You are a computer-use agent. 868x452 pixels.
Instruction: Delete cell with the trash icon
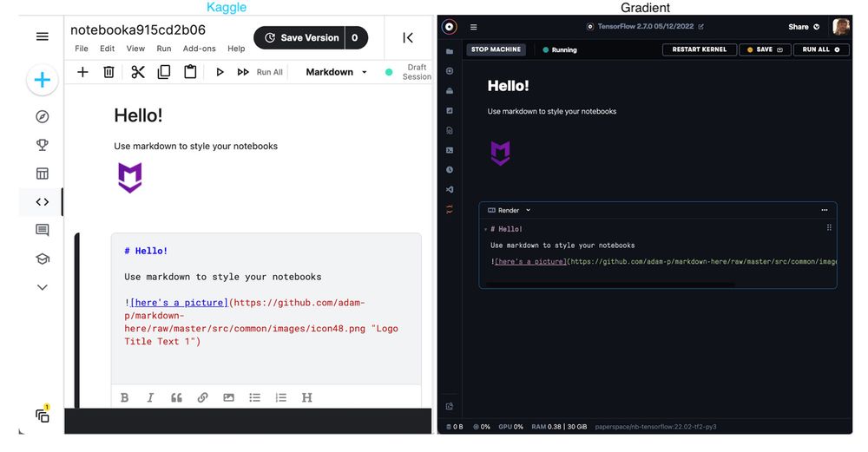coord(108,72)
